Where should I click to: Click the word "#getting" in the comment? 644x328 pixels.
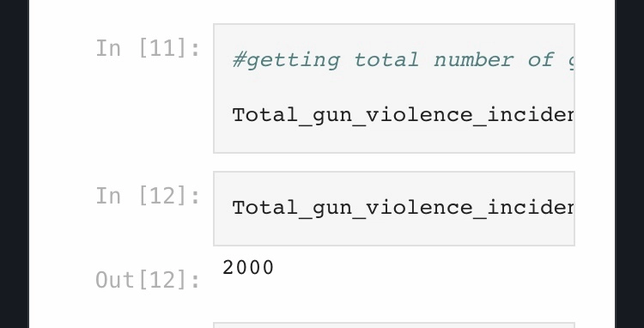click(x=286, y=60)
